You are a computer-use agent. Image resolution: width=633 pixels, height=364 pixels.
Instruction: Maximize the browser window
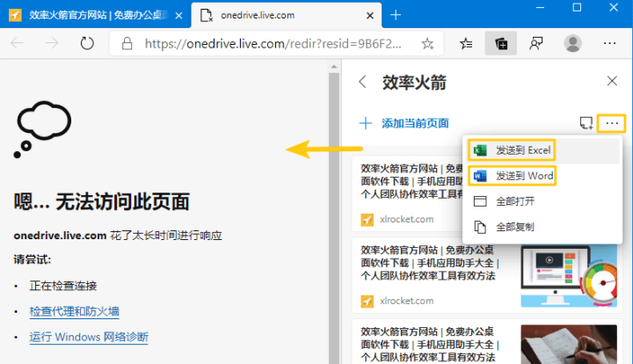tap(577, 7)
